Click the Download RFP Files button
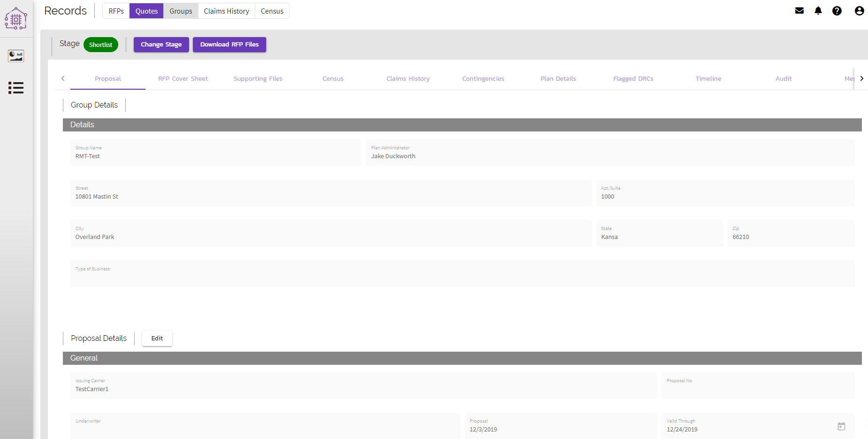 coord(229,45)
